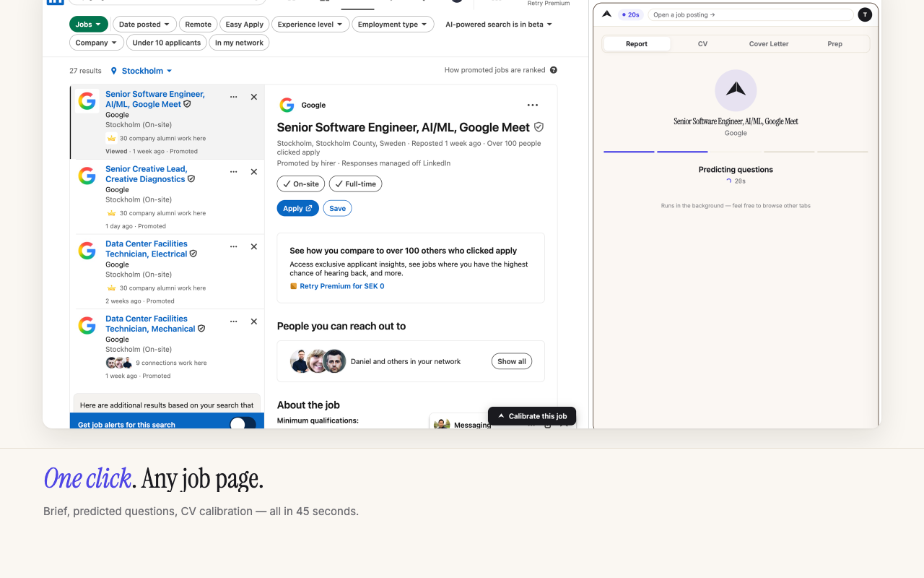Open more options for Senior Software Engineer card
924x578 pixels.
pyautogui.click(x=233, y=97)
